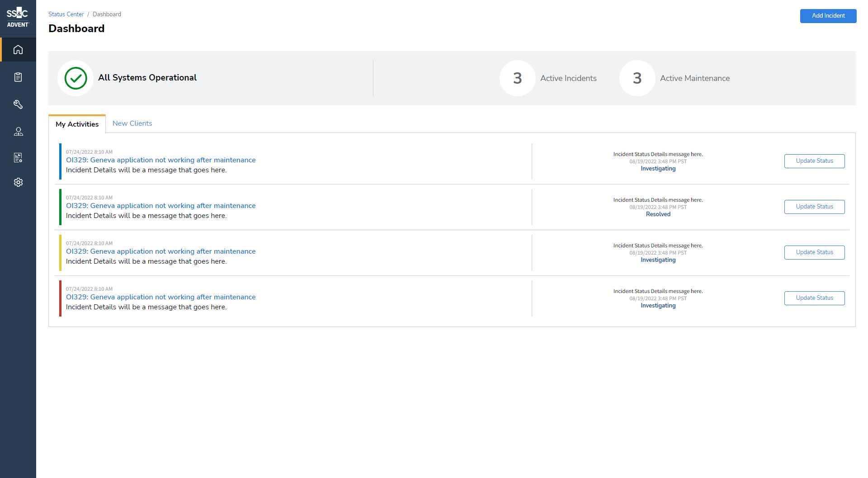Open the user clients sidebar icon
The width and height of the screenshot is (868, 478).
coord(18,132)
